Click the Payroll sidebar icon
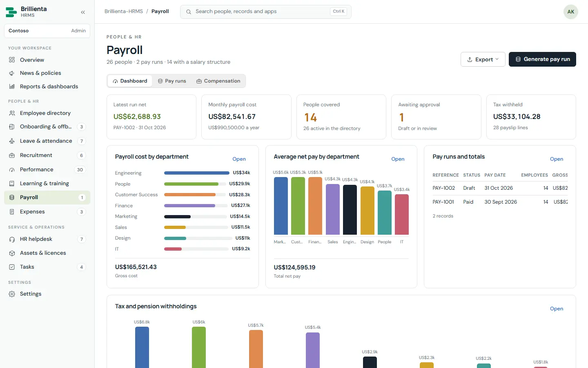This screenshot has height=368, width=588. point(12,197)
